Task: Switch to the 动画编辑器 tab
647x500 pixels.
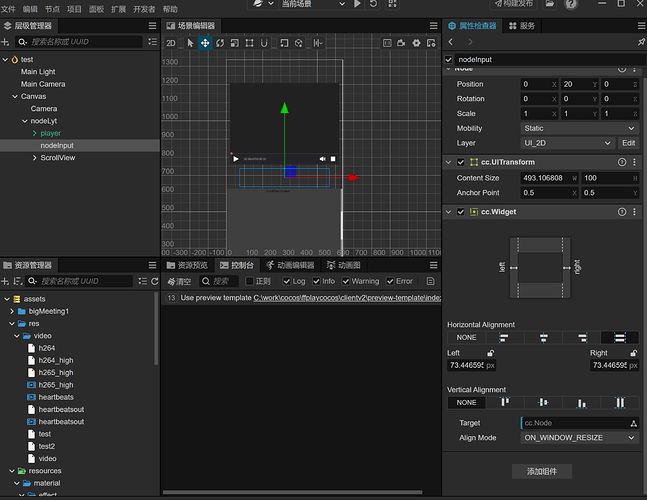Action: 295,265
